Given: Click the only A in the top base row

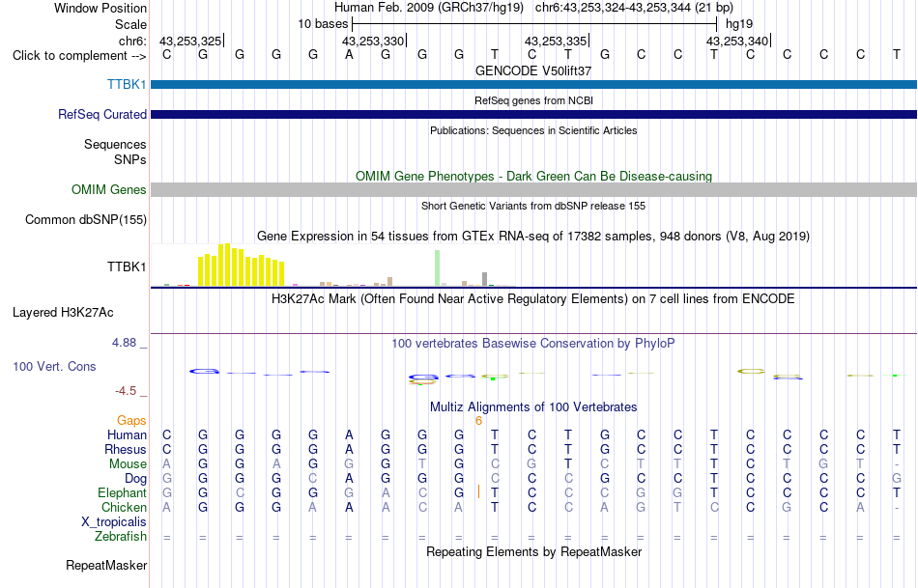Looking at the screenshot, I should 350,54.
